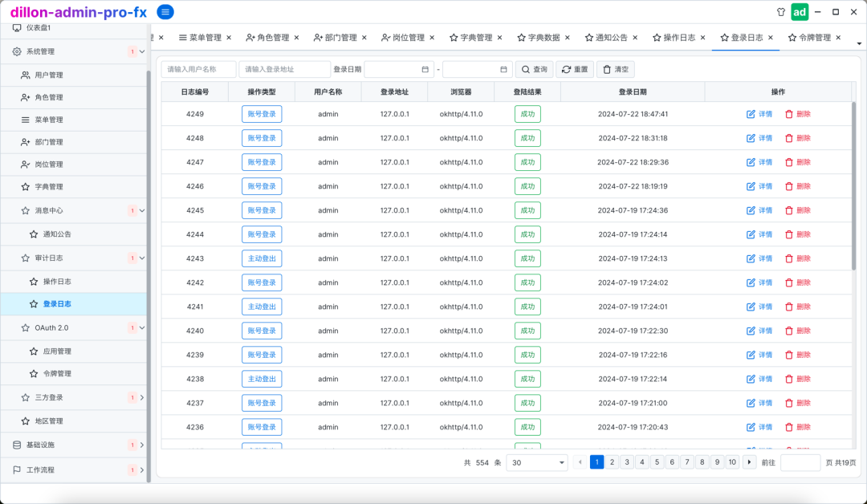The width and height of the screenshot is (867, 504).
Task: Click the blue hamburger menu toggle button
Action: 165,12
